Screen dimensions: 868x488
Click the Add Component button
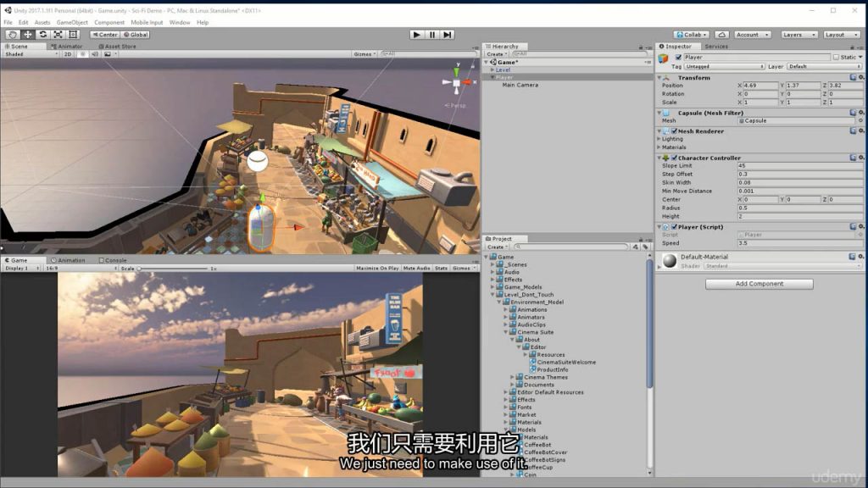(x=759, y=284)
